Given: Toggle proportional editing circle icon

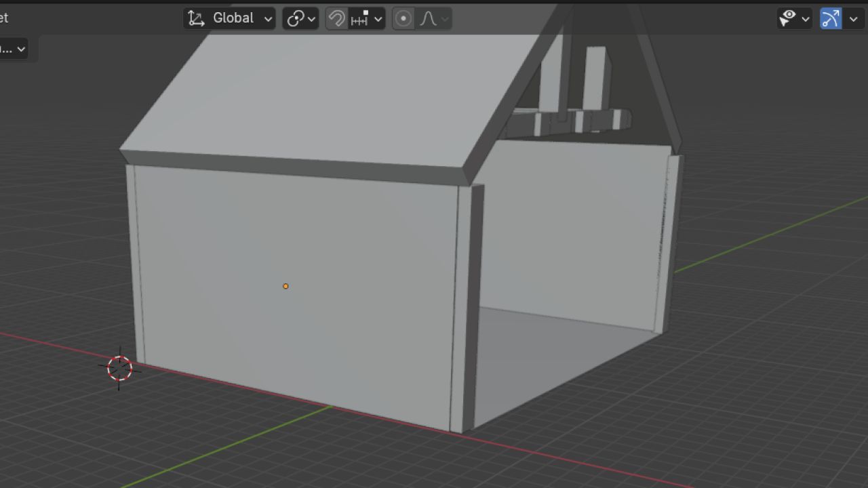Looking at the screenshot, I should tap(403, 18).
